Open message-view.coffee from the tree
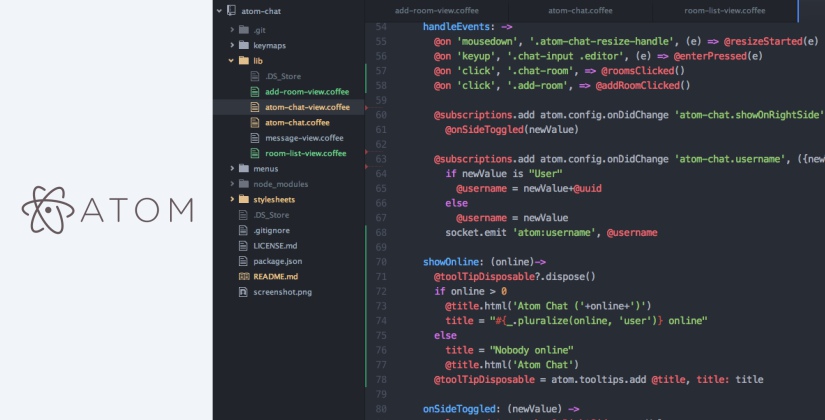 coord(303,138)
